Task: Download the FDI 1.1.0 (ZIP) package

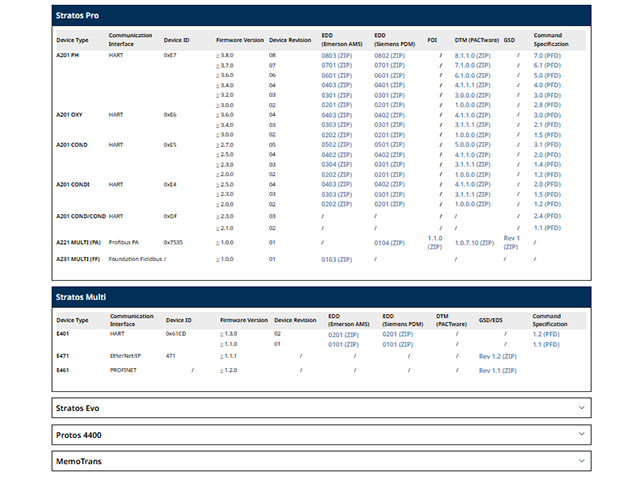Action: [434, 242]
